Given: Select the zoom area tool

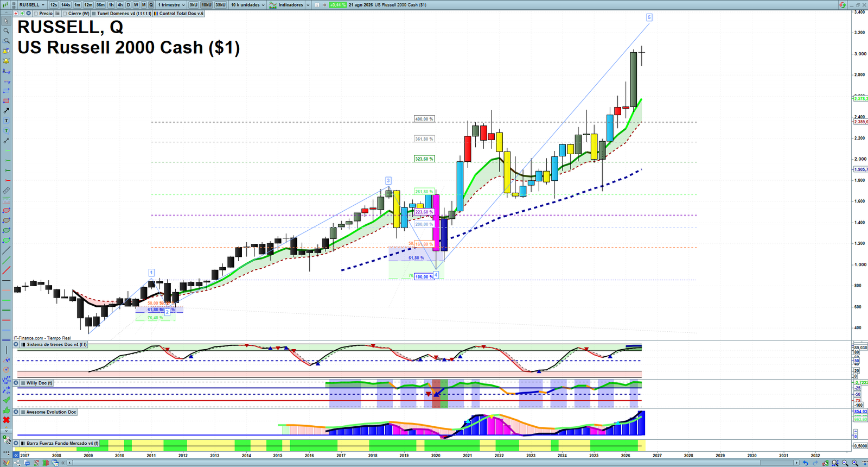Looking at the screenshot, I should (7, 41).
